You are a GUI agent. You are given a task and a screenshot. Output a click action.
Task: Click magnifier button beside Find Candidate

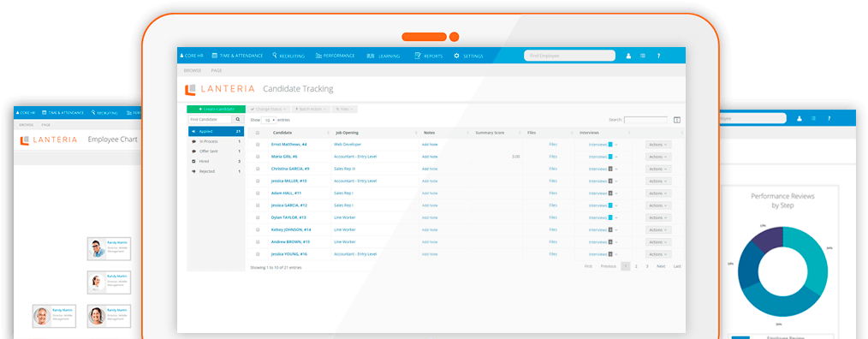[238, 119]
